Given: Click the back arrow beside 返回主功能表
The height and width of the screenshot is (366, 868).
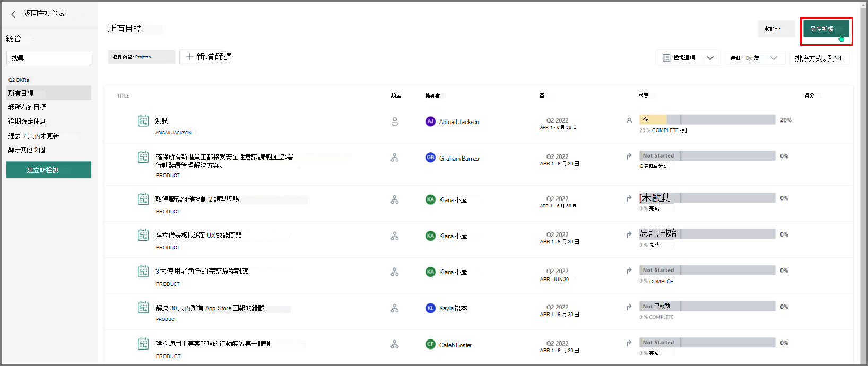Looking at the screenshot, I should point(13,14).
